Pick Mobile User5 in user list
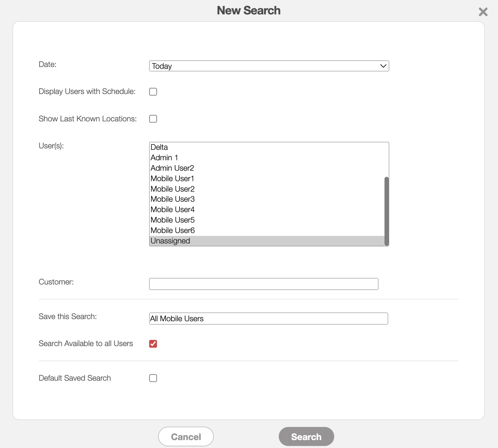Screen dimensions: 498x448 [173, 220]
